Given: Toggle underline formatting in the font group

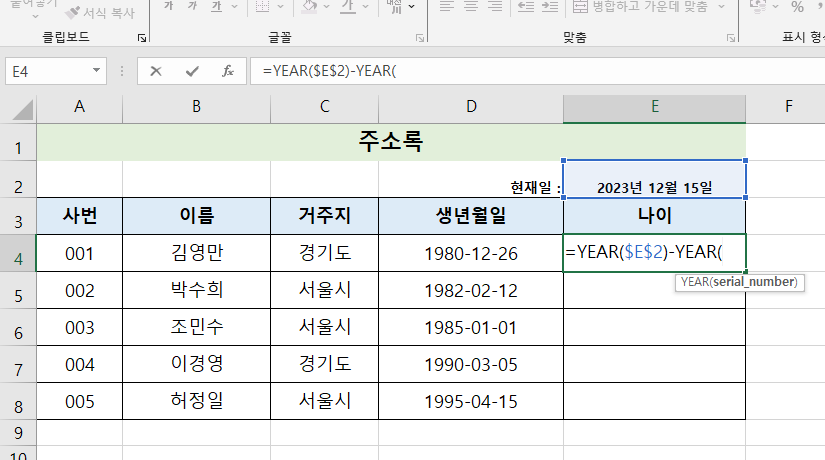Looking at the screenshot, I should tap(216, 6).
